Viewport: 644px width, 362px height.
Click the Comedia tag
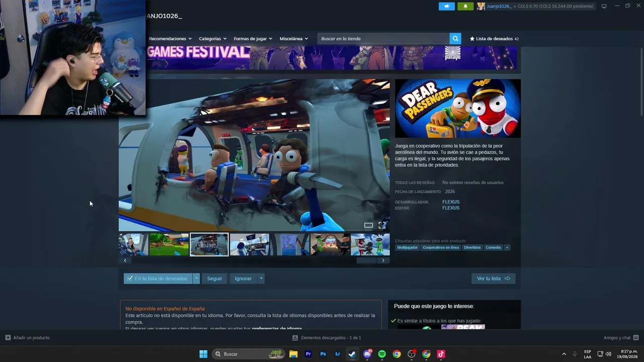[493, 247]
